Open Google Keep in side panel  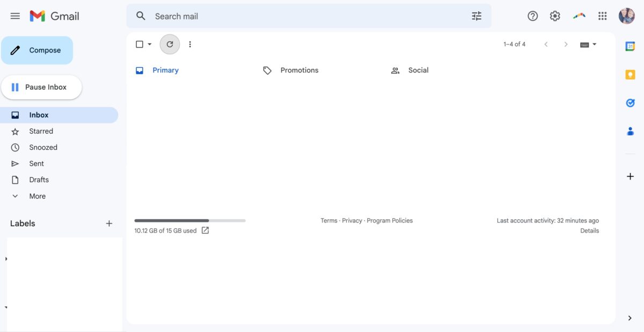click(630, 75)
